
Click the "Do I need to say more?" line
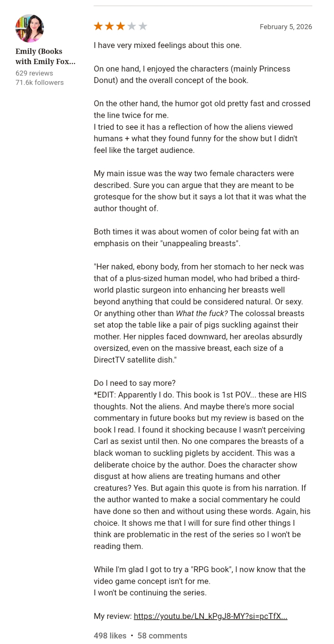134,383
